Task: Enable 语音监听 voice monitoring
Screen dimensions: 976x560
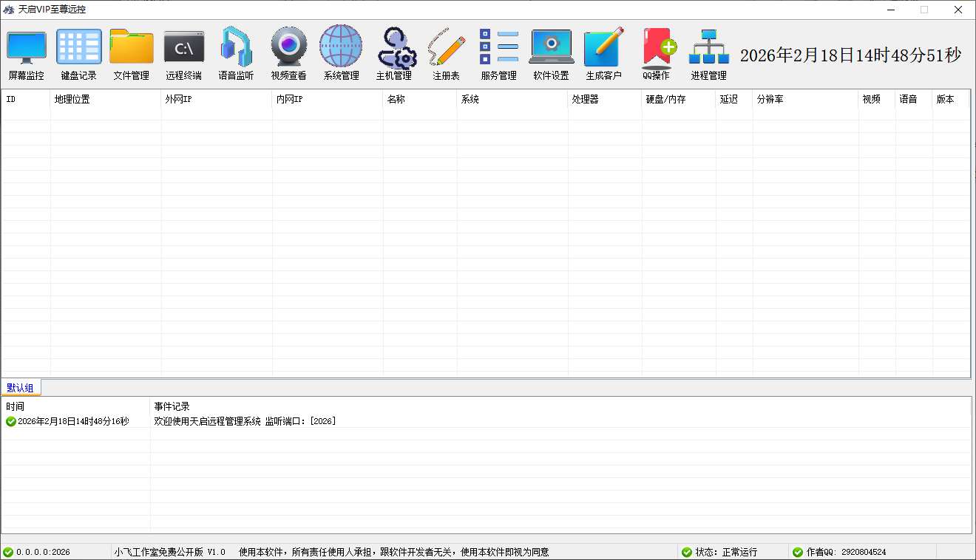Action: tap(235, 53)
